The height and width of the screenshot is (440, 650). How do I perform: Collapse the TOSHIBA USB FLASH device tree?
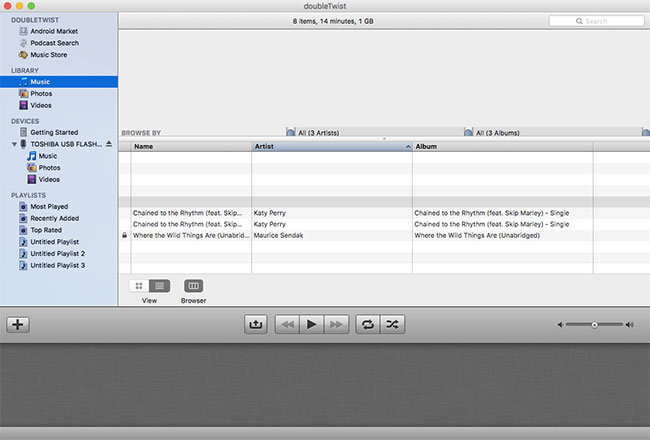coord(14,144)
